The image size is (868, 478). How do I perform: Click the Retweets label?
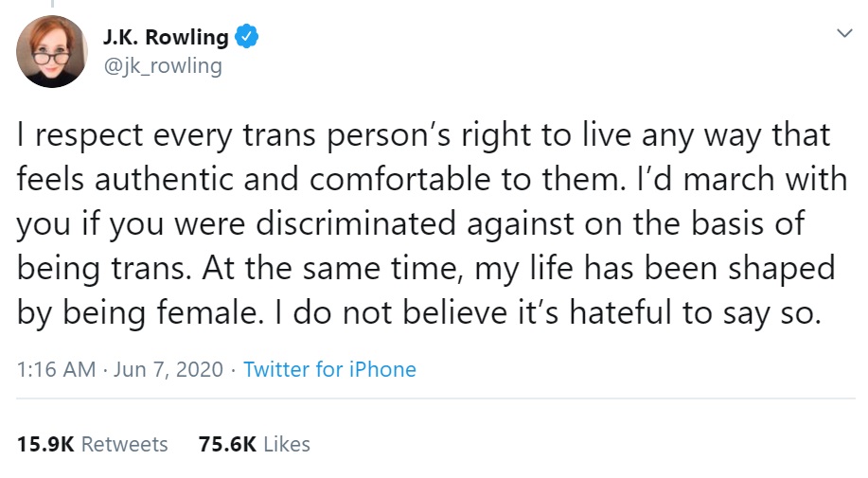[125, 443]
